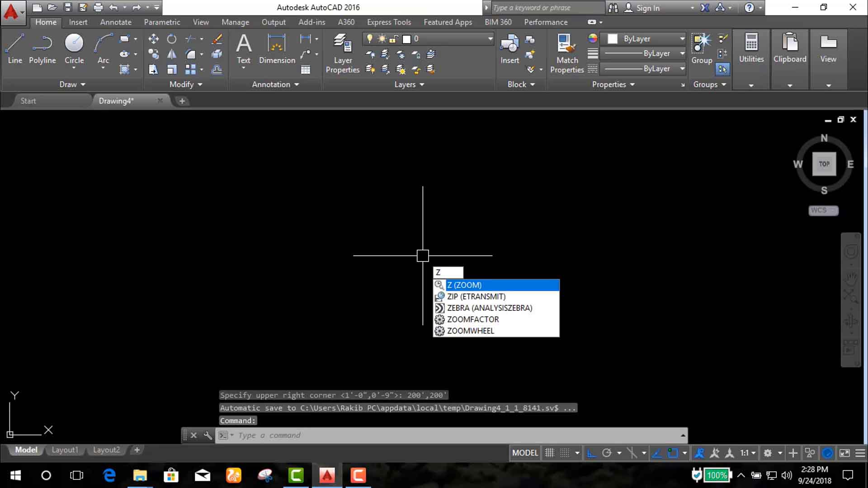Screen dimensions: 868x488
Task: Expand the Draw panel dropdown
Action: click(x=72, y=84)
